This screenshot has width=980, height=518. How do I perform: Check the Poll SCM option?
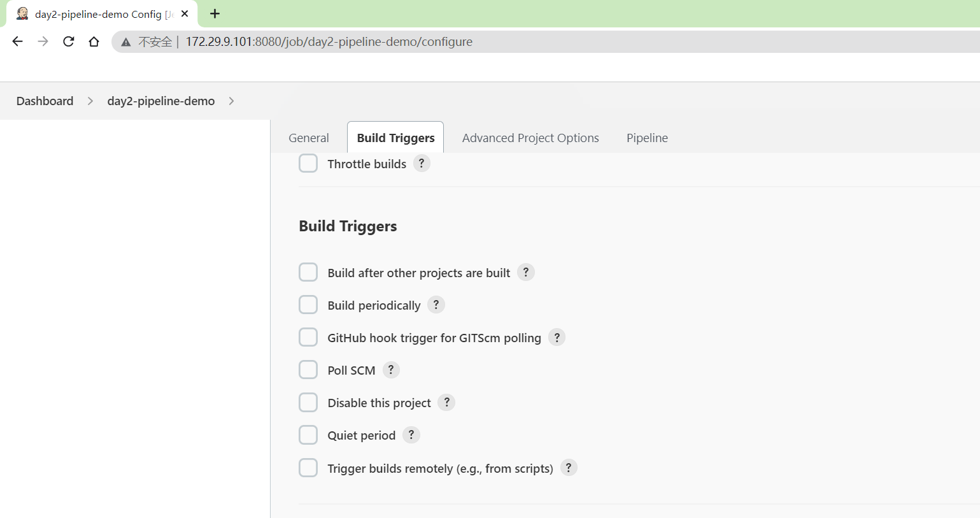(308, 370)
